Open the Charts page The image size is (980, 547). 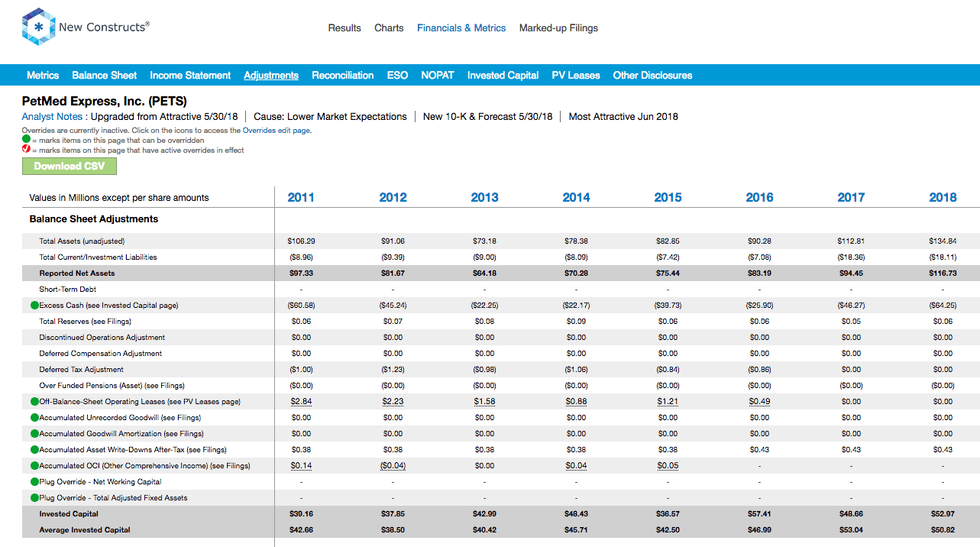coord(389,28)
